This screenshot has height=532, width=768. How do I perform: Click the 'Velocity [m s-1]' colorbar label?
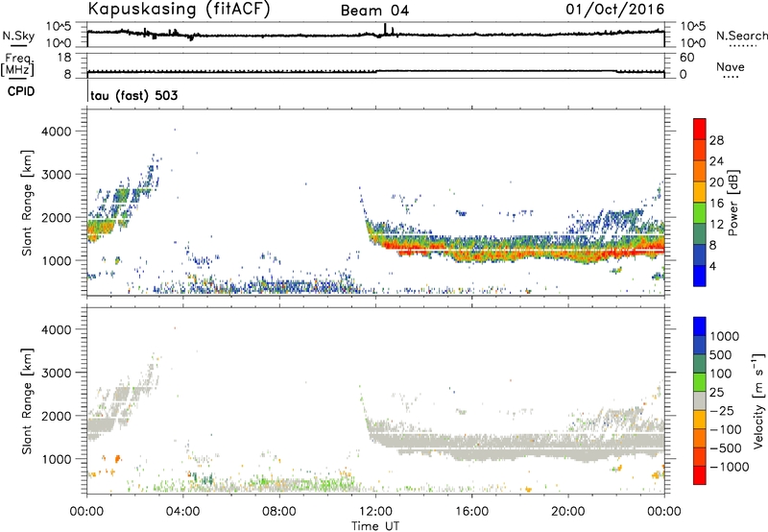(758, 400)
